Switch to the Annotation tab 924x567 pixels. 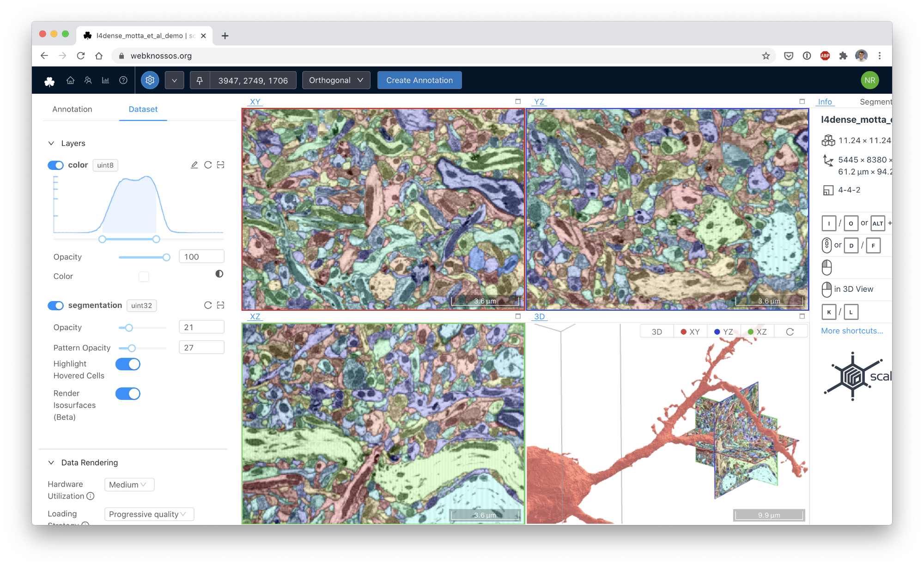pyautogui.click(x=72, y=109)
